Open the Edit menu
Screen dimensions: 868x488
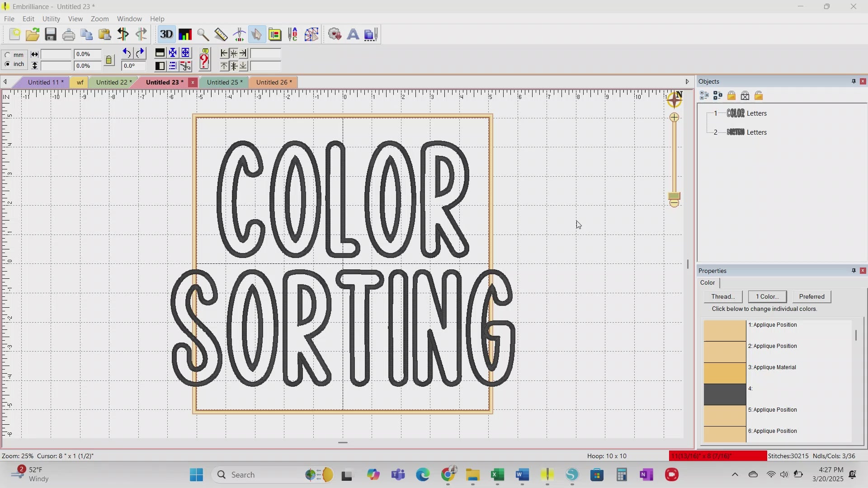point(28,19)
